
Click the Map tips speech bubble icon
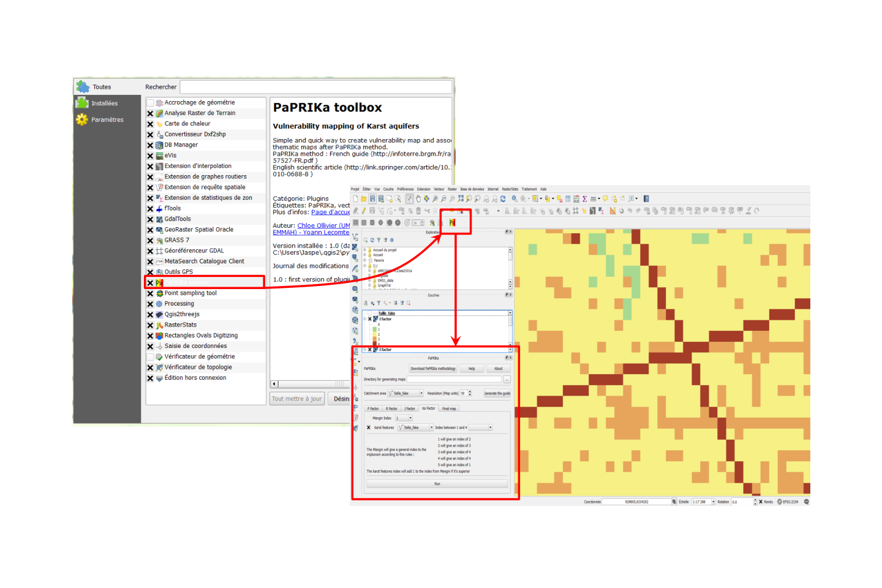coord(605,198)
